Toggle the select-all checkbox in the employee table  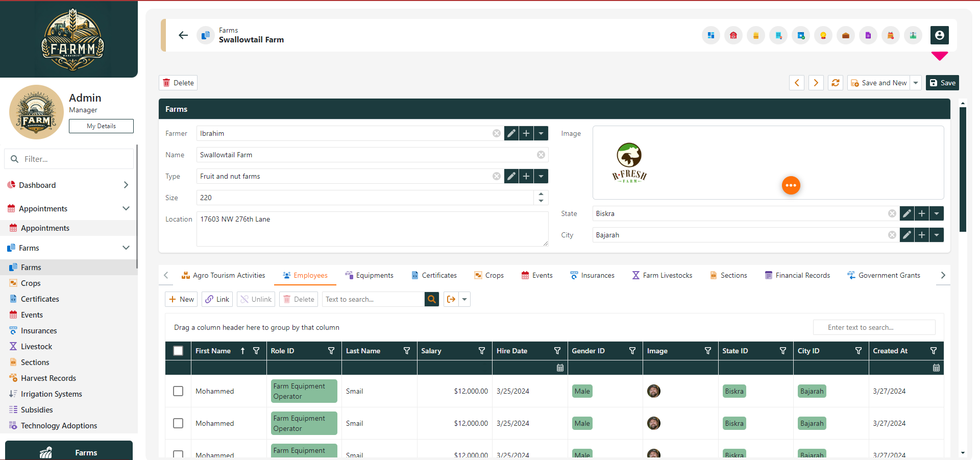pos(178,351)
